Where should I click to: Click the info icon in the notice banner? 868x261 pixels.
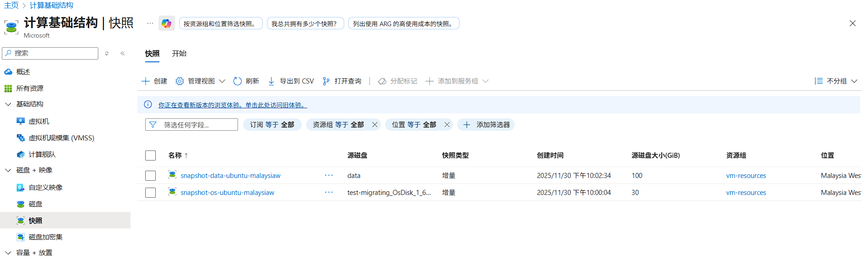(148, 105)
